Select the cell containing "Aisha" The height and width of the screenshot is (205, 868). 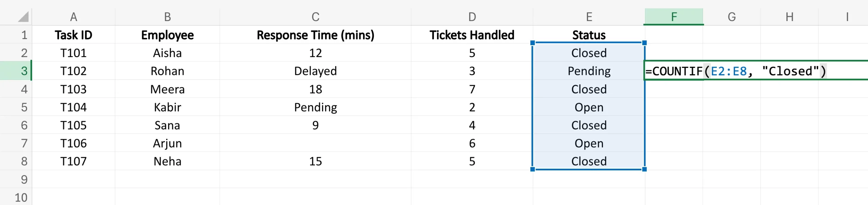[167, 53]
